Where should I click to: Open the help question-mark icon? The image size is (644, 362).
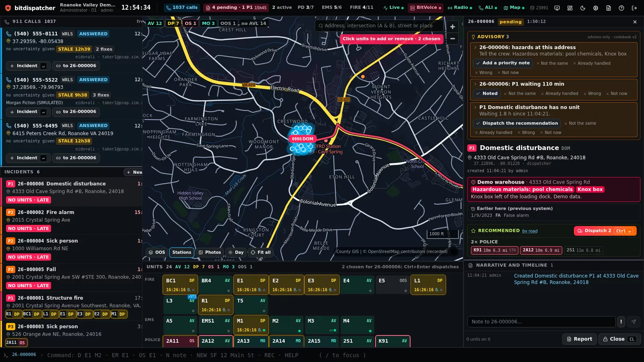tap(621, 8)
